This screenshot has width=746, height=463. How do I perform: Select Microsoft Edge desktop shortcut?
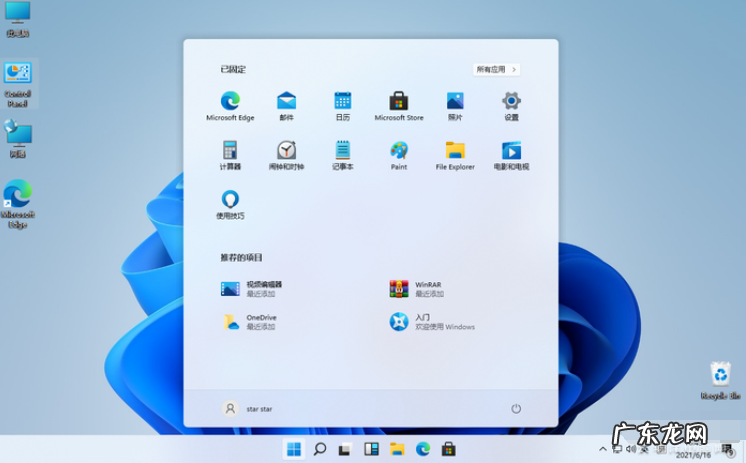click(18, 204)
